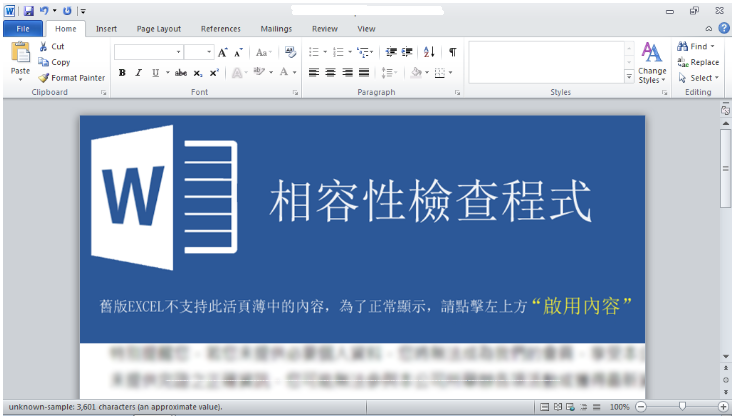The height and width of the screenshot is (416, 735).
Task: Click the Decrease Indent icon
Action: pyautogui.click(x=391, y=52)
